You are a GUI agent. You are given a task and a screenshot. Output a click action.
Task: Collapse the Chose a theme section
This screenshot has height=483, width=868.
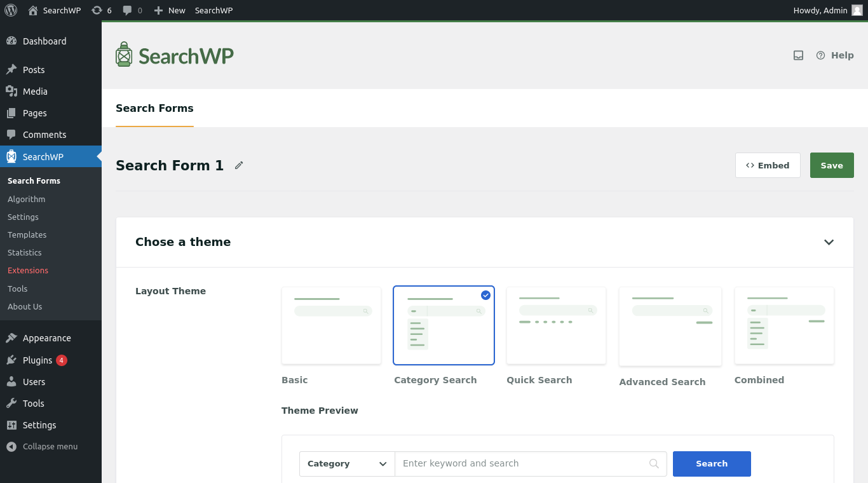(829, 242)
